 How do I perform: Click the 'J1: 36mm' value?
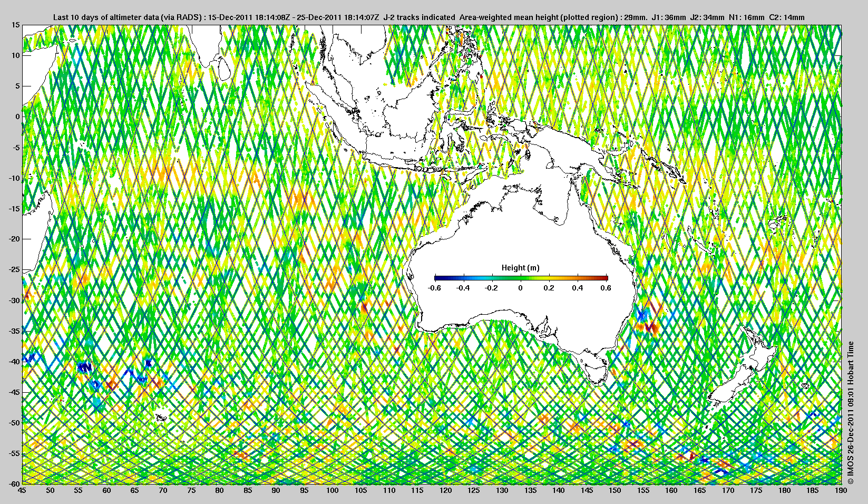tap(668, 17)
